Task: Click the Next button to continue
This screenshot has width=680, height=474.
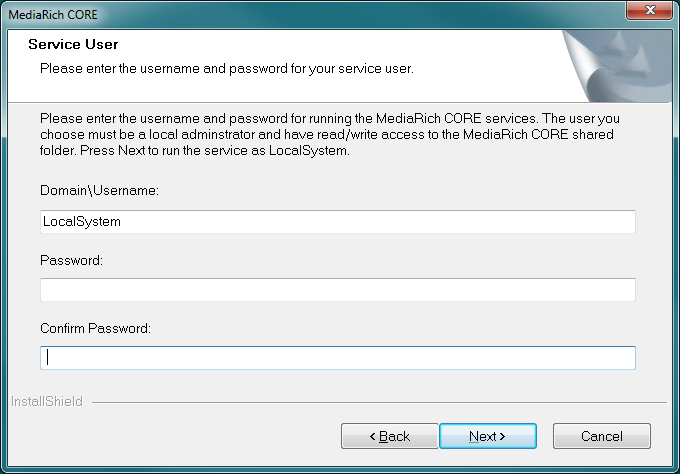Action: click(488, 436)
